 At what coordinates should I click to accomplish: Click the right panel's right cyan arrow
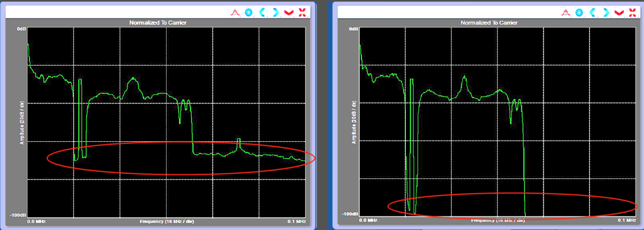pos(606,12)
